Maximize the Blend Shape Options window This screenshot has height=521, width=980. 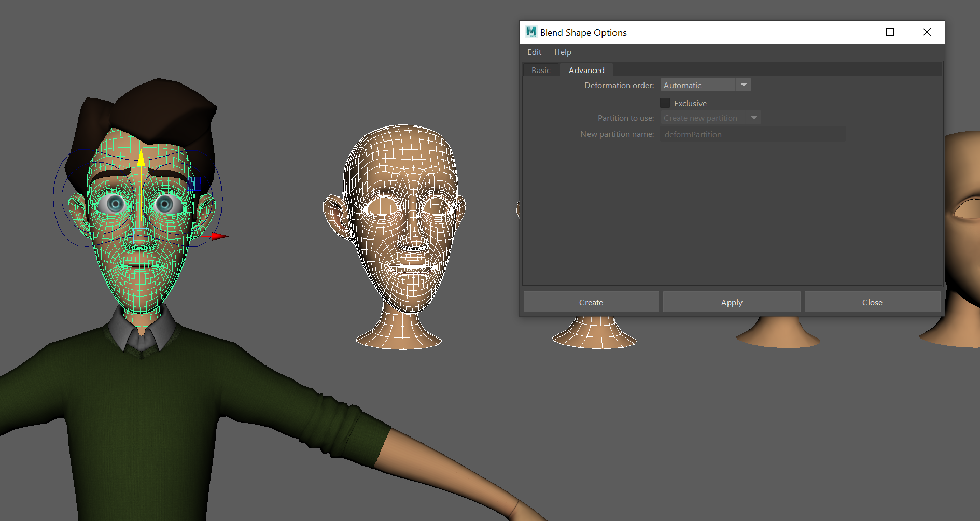(890, 32)
